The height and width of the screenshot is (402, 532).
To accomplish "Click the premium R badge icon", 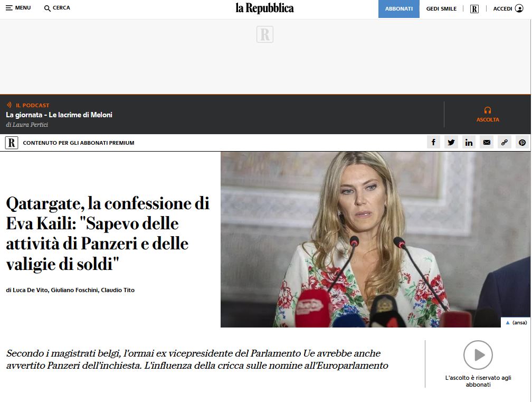I will (12, 143).
